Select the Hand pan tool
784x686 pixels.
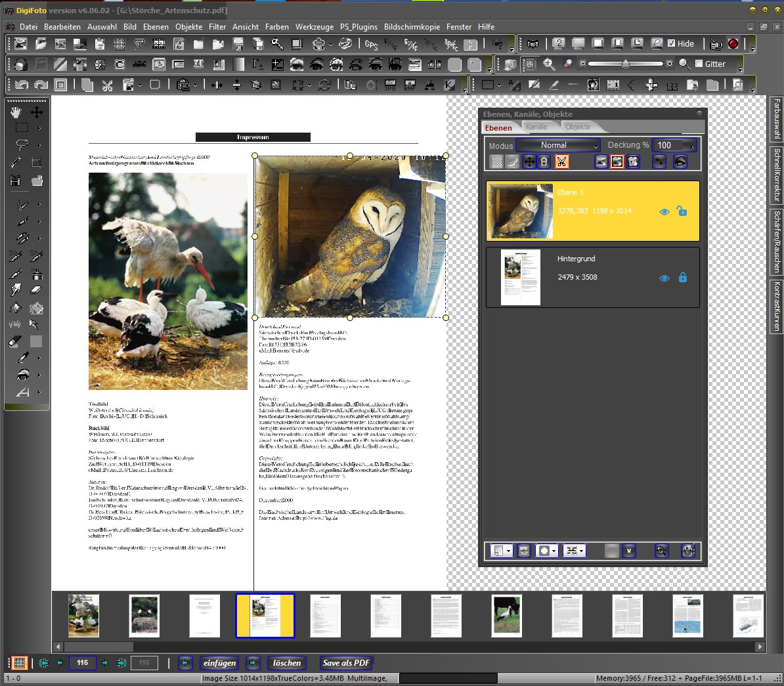tap(16, 112)
